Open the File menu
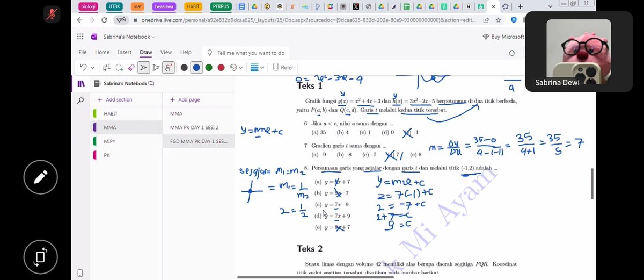The image size is (644, 280). [83, 52]
